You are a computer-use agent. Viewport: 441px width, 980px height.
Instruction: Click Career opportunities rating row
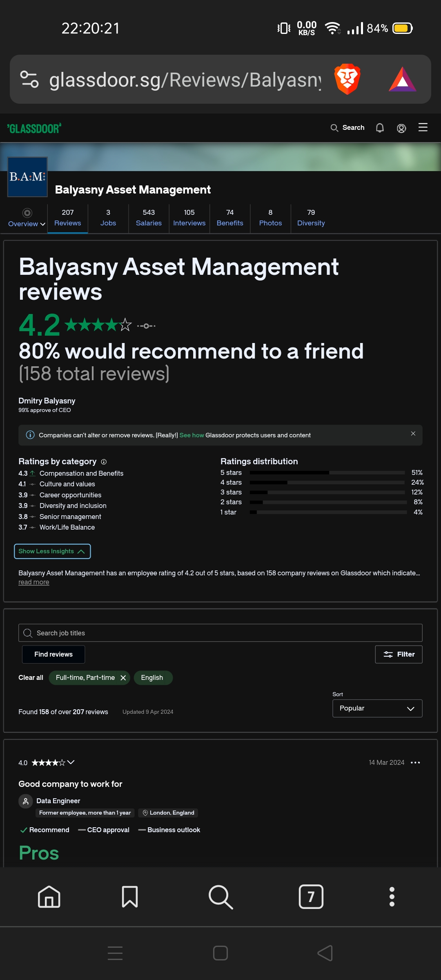[x=60, y=495]
